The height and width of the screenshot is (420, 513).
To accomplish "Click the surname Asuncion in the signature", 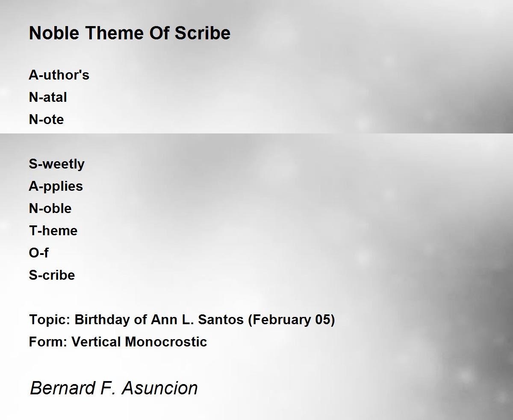I will point(160,388).
